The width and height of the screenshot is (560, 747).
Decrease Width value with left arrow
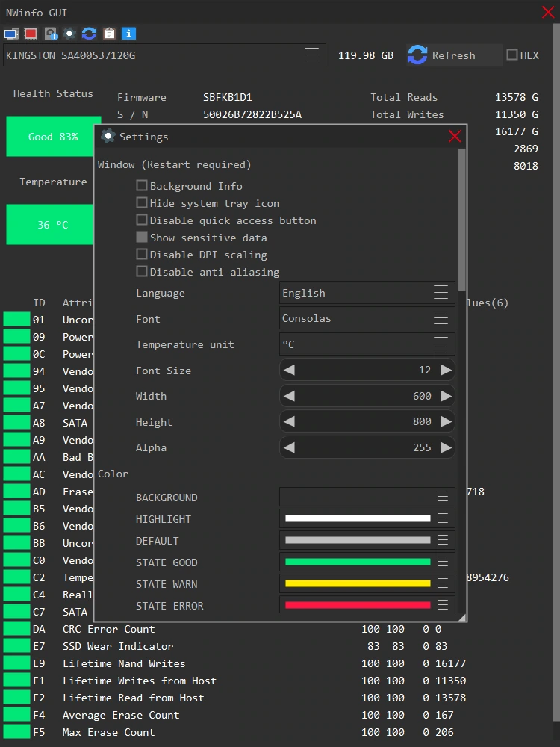[x=289, y=396]
